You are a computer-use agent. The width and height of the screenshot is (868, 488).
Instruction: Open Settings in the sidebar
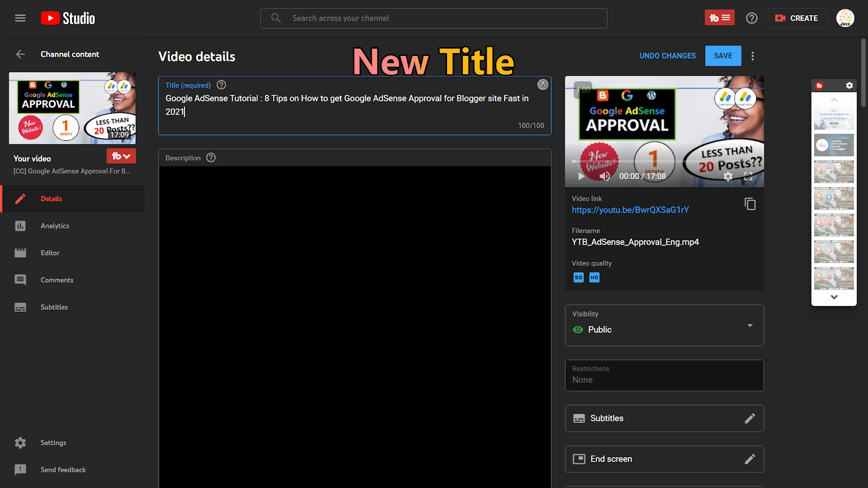click(73, 443)
